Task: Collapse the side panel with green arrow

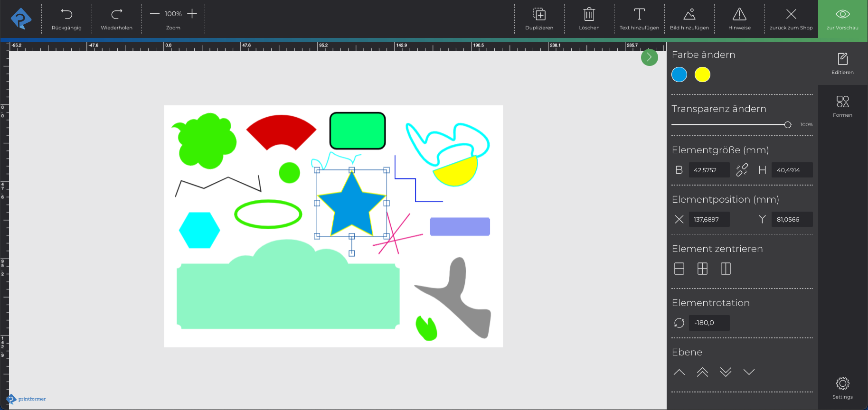Action: point(649,57)
